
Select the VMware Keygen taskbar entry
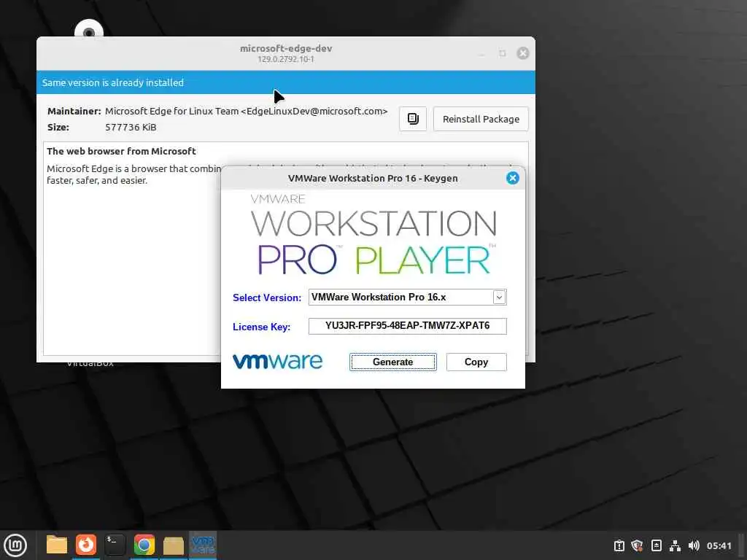[203, 545]
